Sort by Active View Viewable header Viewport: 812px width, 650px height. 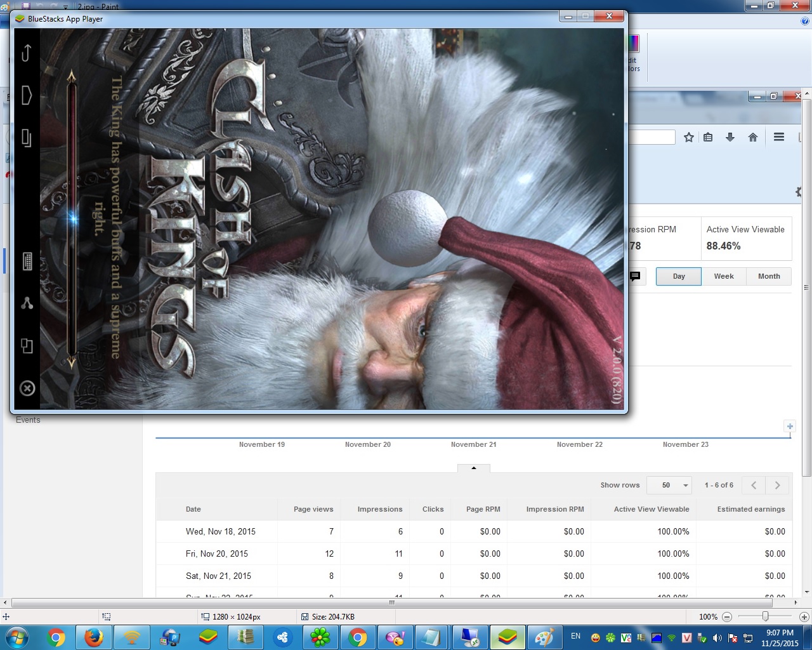[652, 509]
